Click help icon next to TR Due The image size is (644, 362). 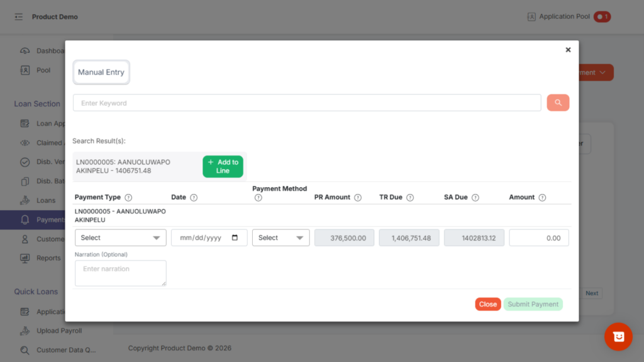pos(410,198)
